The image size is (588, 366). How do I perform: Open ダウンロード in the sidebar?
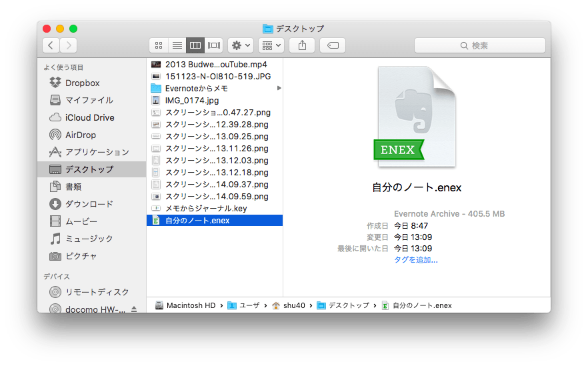tap(91, 204)
